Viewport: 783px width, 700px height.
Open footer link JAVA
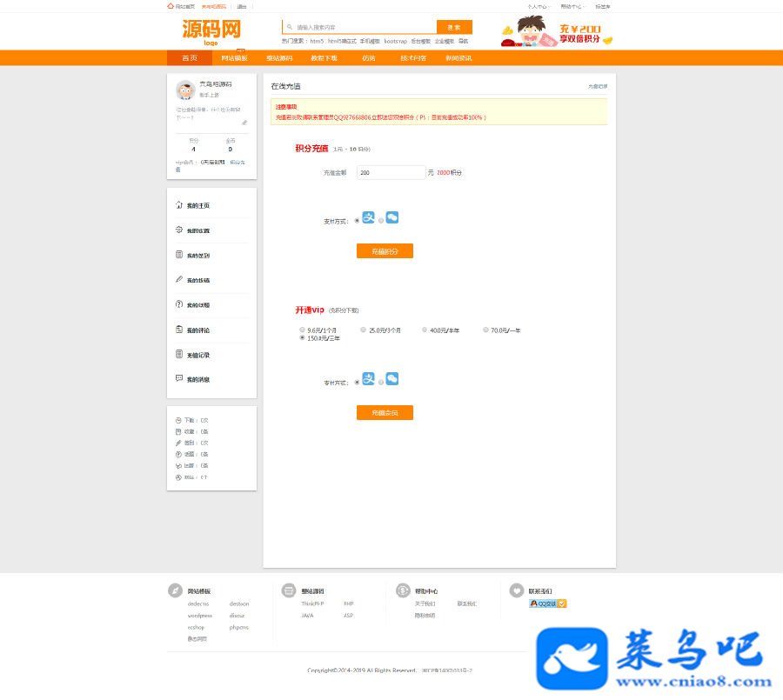308,616
